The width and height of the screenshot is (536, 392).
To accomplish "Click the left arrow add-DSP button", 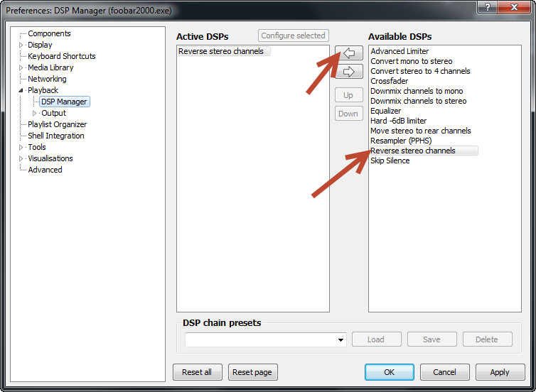I will pos(348,53).
